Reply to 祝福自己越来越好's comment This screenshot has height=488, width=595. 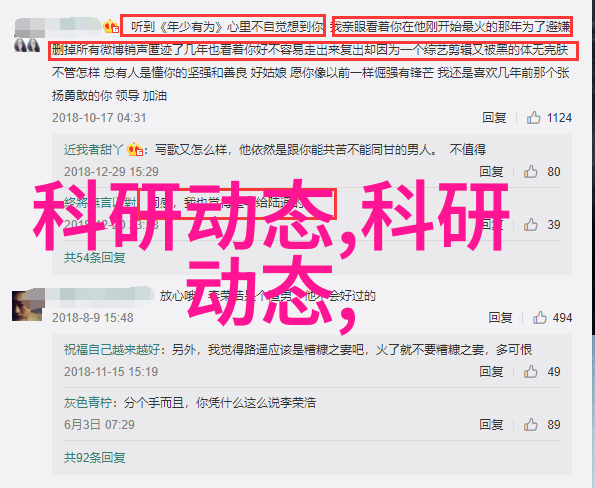[x=491, y=372]
